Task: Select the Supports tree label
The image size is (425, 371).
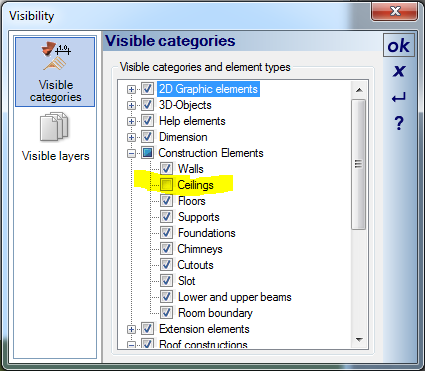Action: pyautogui.click(x=199, y=217)
